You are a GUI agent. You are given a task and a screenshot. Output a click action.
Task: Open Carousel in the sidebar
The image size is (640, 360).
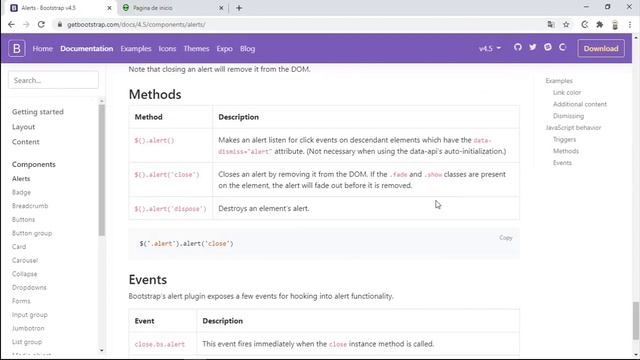25,260
